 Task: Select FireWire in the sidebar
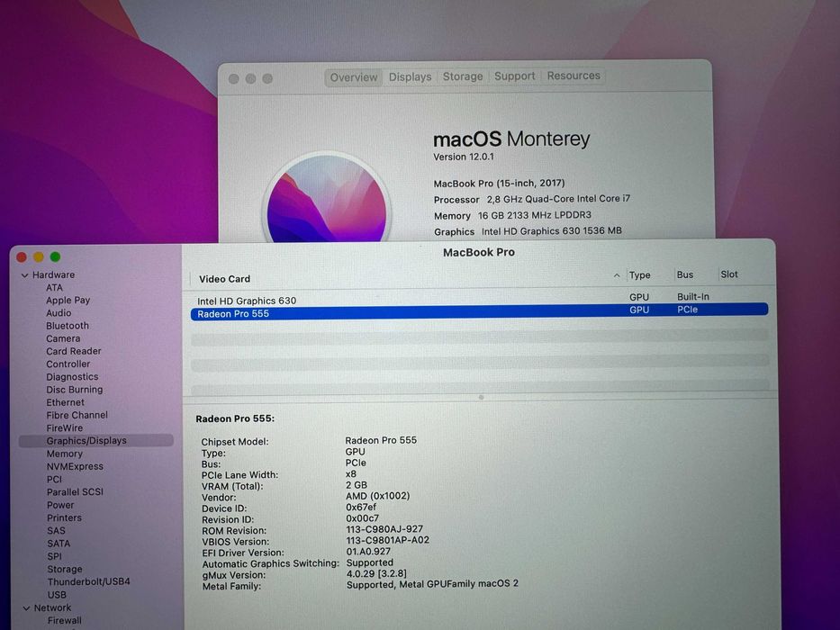65,428
